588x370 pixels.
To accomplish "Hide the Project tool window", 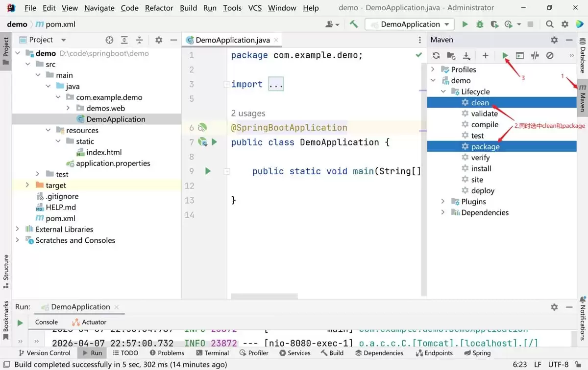I will click(x=173, y=40).
